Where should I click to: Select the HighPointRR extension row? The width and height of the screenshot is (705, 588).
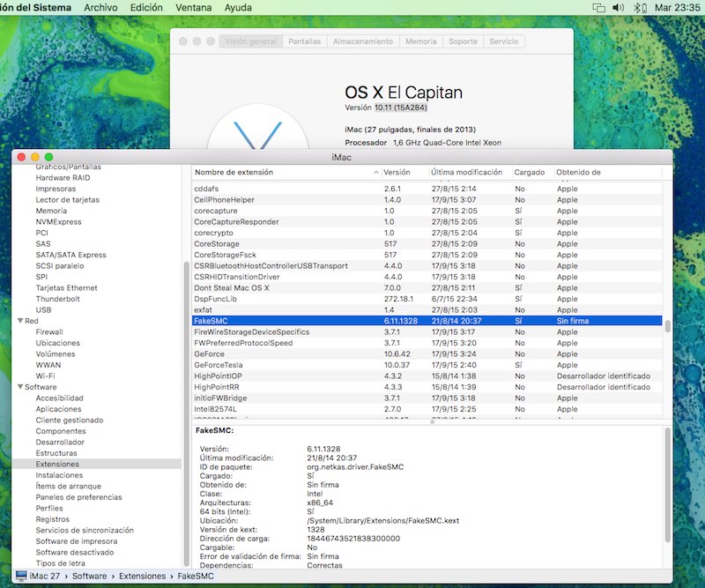pos(427,387)
